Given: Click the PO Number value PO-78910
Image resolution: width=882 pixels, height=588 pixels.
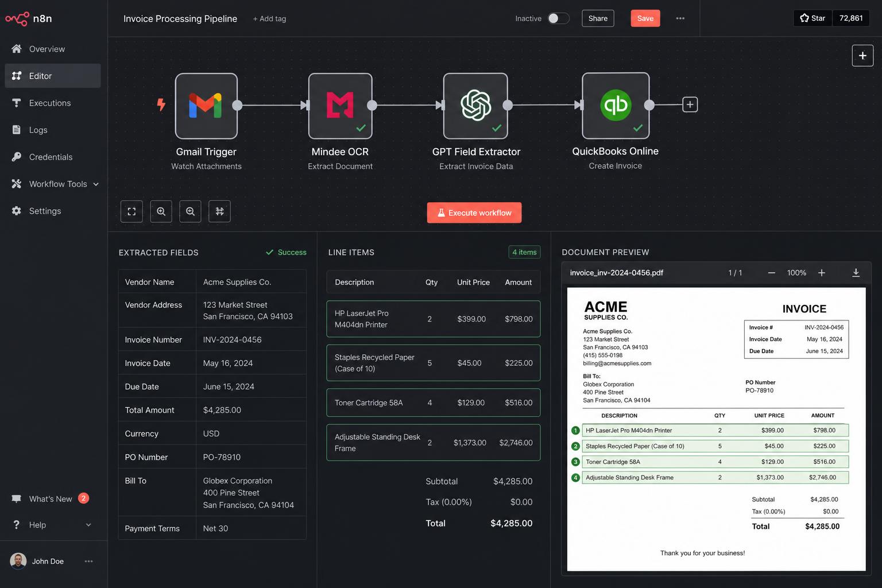Looking at the screenshot, I should coord(222,457).
